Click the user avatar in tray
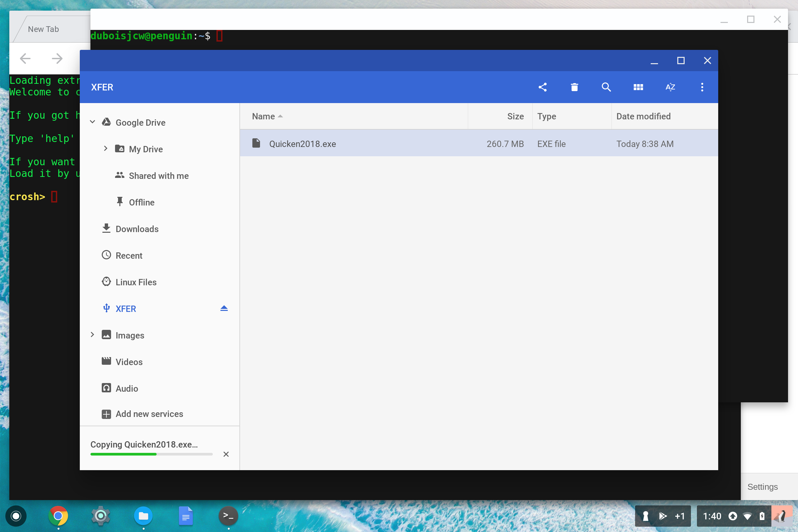The height and width of the screenshot is (532, 798). coord(781,516)
